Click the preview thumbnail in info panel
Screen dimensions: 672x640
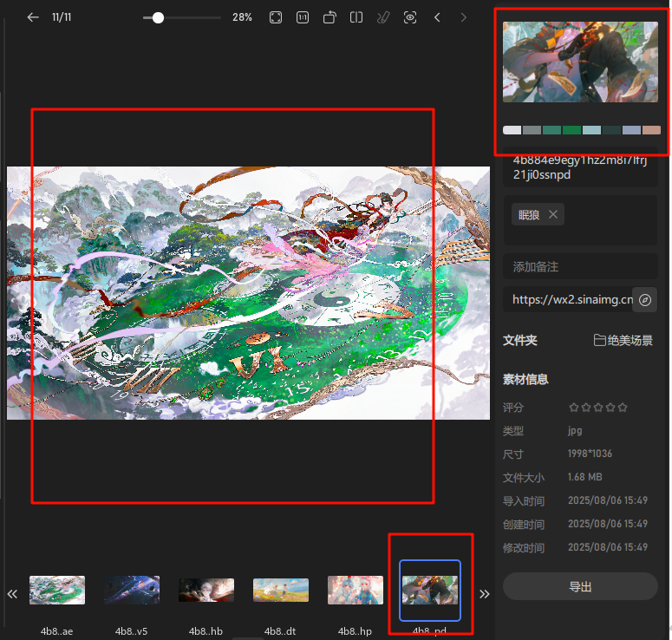coord(580,62)
